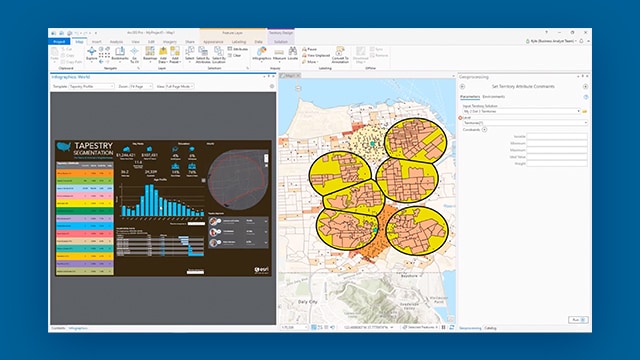This screenshot has width=640, height=360.
Task: Open Select By Attributes tool
Action: (x=203, y=54)
